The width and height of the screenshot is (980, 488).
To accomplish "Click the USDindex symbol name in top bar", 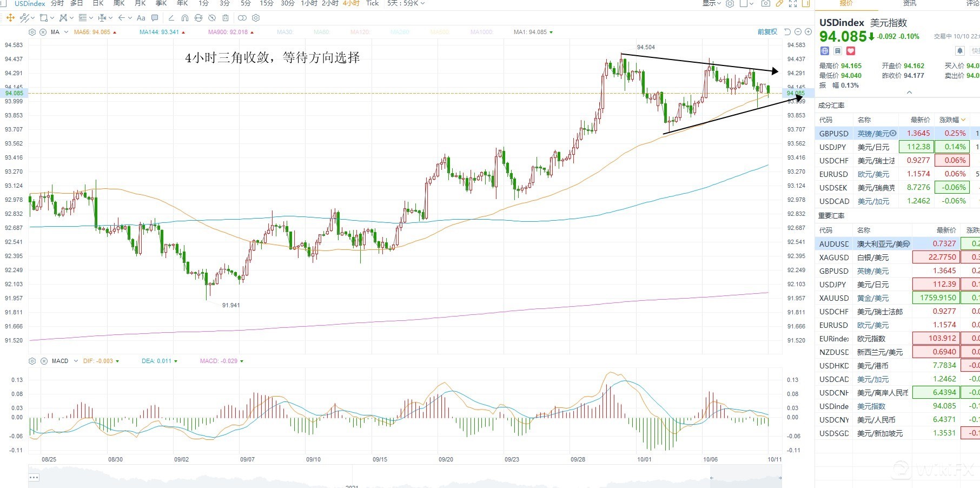I will pyautogui.click(x=30, y=3).
